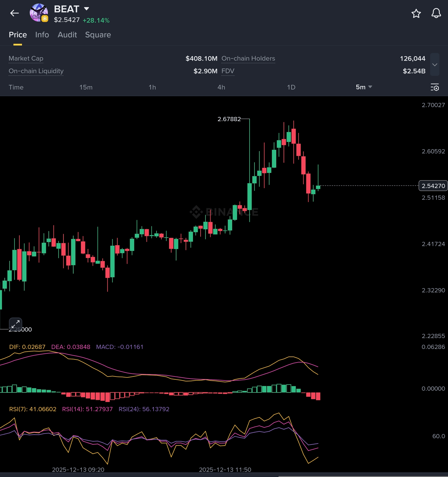Open the Square tab
This screenshot has height=477, width=448.
[x=98, y=35]
